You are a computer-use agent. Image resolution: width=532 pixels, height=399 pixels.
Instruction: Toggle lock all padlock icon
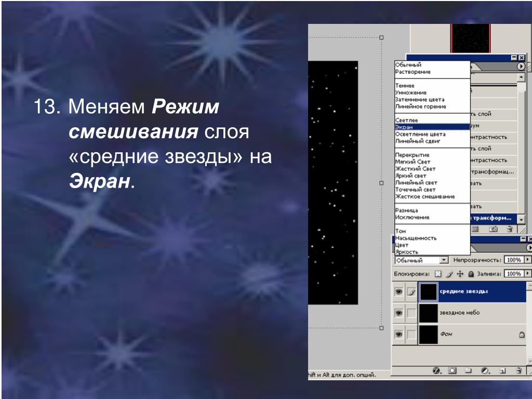(471, 274)
